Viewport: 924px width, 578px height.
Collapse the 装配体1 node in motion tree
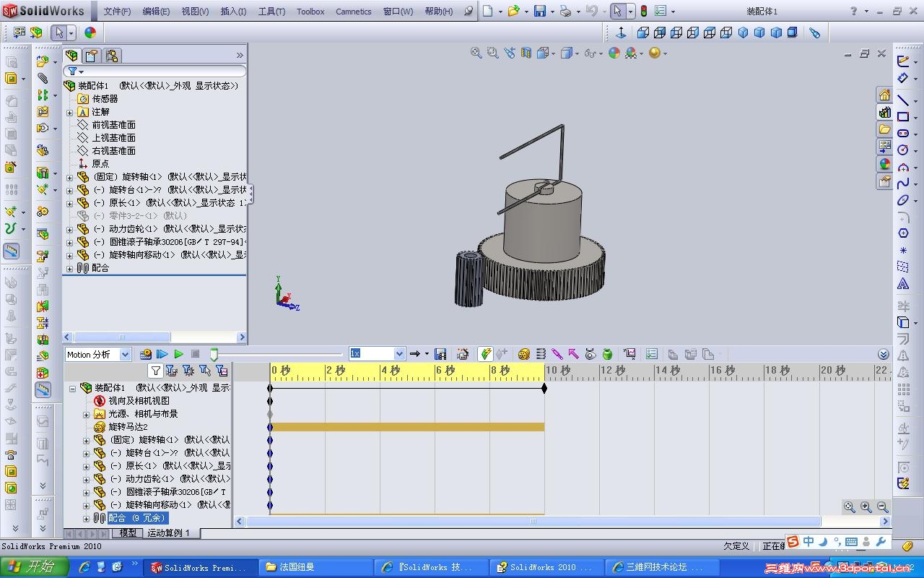coord(73,388)
